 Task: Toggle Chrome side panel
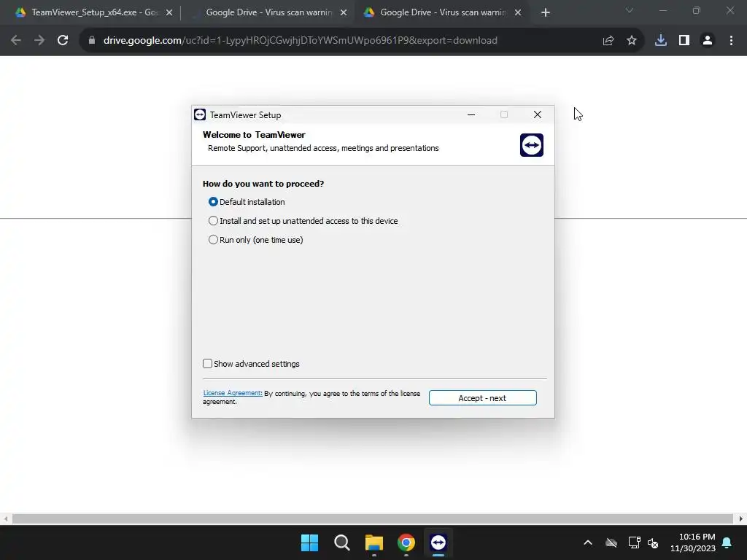coord(684,41)
